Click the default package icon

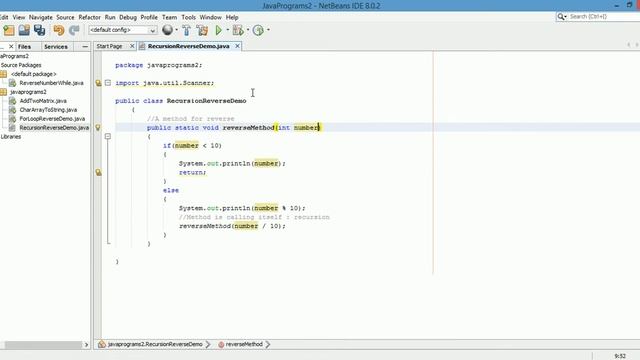(x=4, y=74)
